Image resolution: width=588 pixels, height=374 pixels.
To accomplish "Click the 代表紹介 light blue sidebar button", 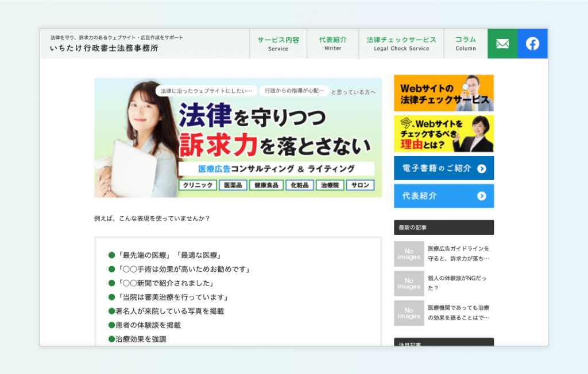I will click(x=436, y=196).
